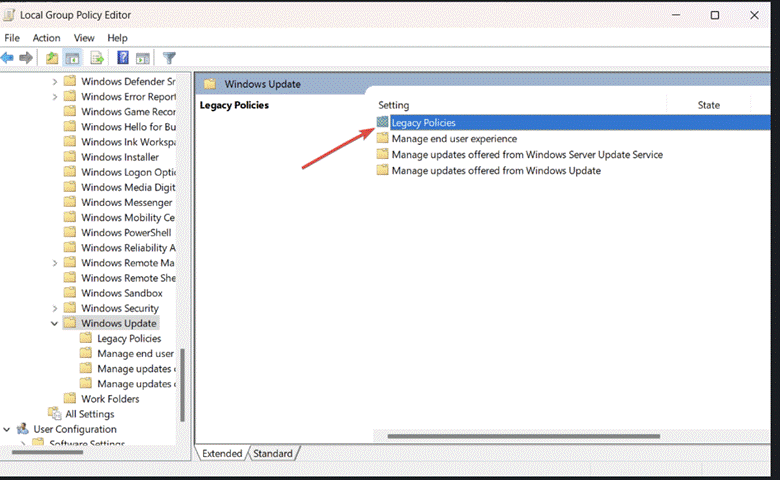Select Windows Game Recording in tree

[128, 111]
